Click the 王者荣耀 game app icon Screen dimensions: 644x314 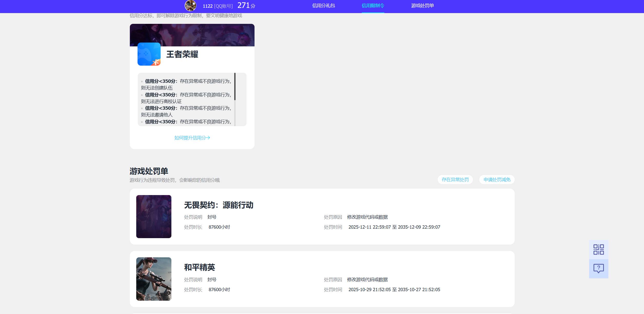click(149, 54)
